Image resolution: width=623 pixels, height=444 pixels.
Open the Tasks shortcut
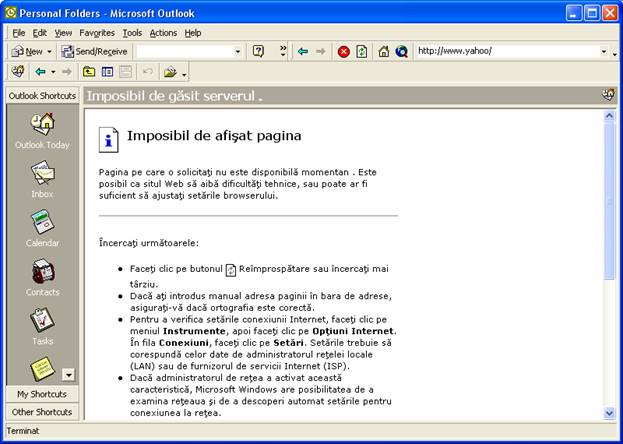pyautogui.click(x=42, y=326)
